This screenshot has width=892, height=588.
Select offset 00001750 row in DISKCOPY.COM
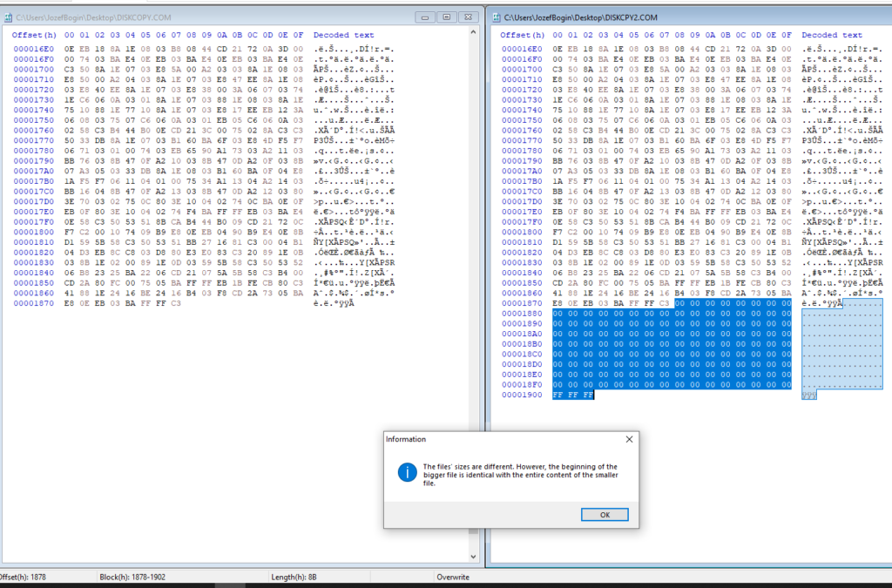tap(204, 120)
